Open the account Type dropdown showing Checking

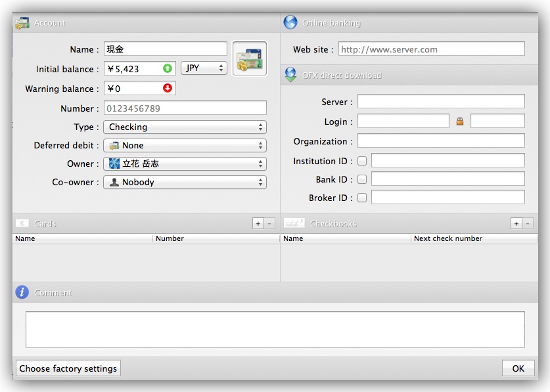[x=185, y=127]
